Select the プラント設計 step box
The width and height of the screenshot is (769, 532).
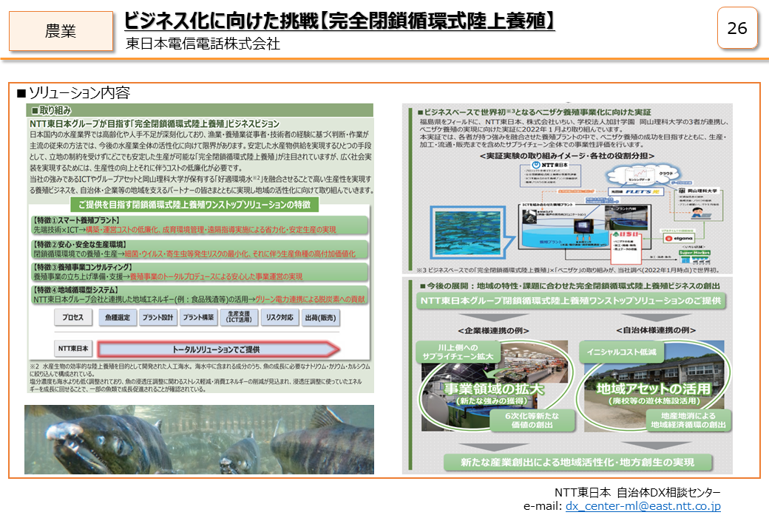tap(158, 318)
